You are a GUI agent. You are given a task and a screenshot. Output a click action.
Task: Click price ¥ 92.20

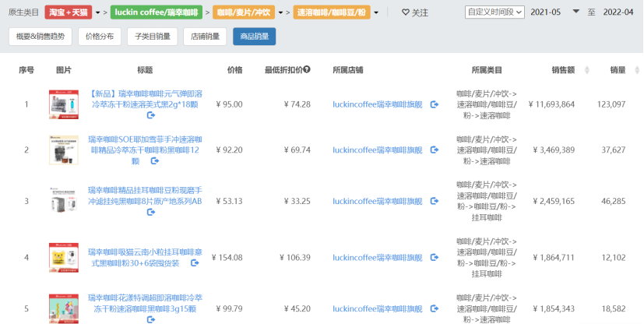pos(229,150)
